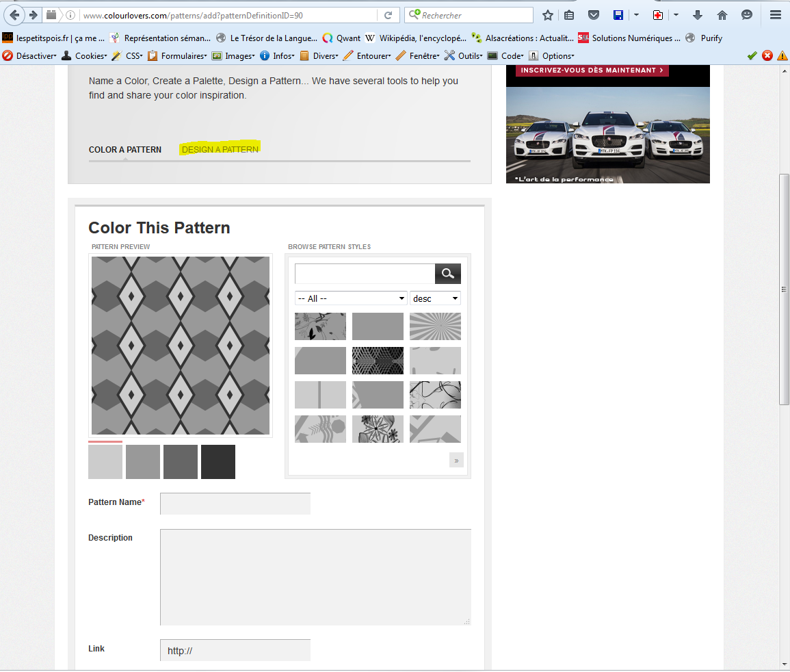Select the Color a Pattern tab

tap(125, 149)
